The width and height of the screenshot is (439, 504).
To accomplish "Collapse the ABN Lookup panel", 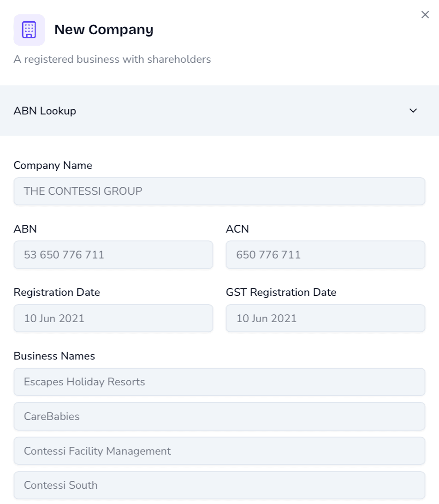I will 219,111.
